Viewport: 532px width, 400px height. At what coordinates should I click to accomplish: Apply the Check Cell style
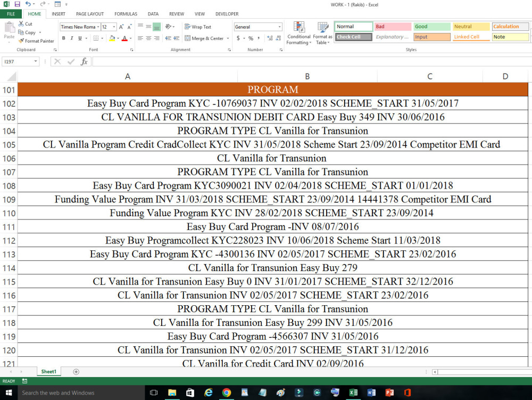pos(354,37)
